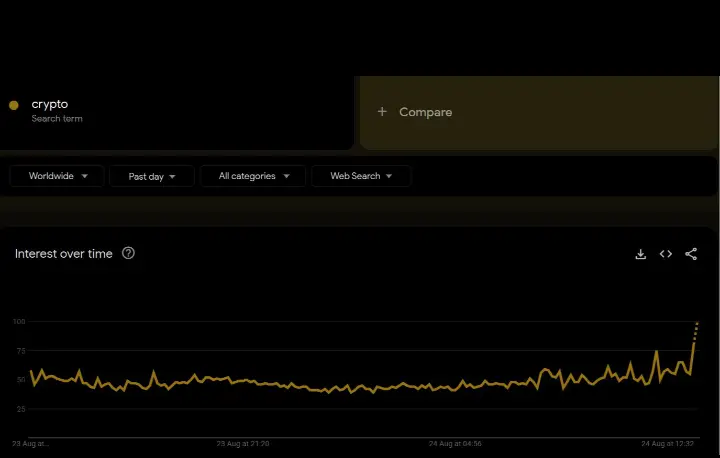Image resolution: width=720 pixels, height=458 pixels.
Task: Click the plus icon beside Compare
Action: click(382, 112)
